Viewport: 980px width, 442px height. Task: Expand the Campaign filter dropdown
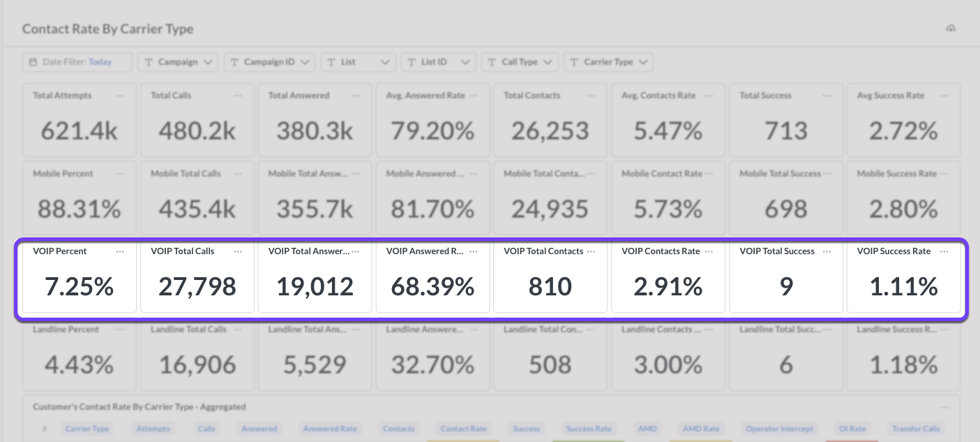[x=178, y=62]
